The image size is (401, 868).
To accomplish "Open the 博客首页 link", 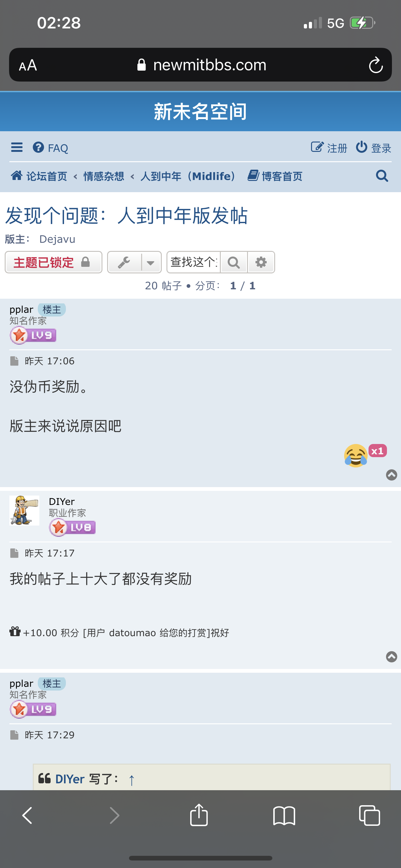I will click(x=275, y=176).
